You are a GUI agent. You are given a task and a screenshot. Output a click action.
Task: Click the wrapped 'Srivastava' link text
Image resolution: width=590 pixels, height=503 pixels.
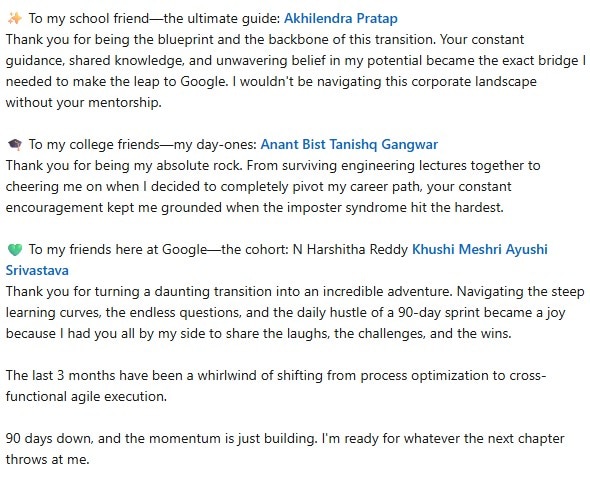(x=37, y=270)
